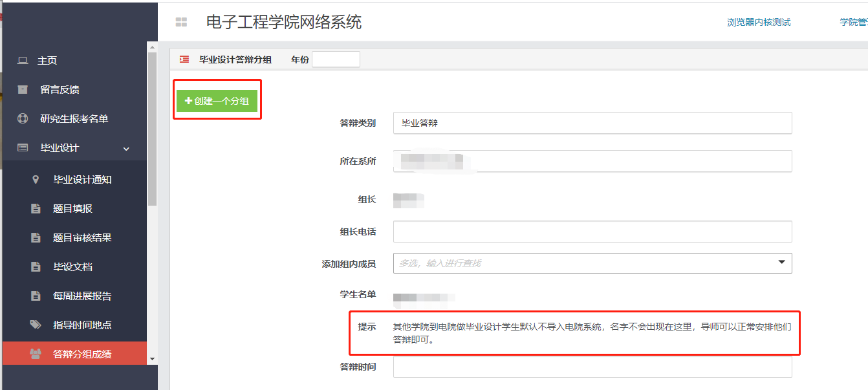Open the 题目审核结果 menu item
The width and height of the screenshot is (868, 390).
(x=82, y=237)
